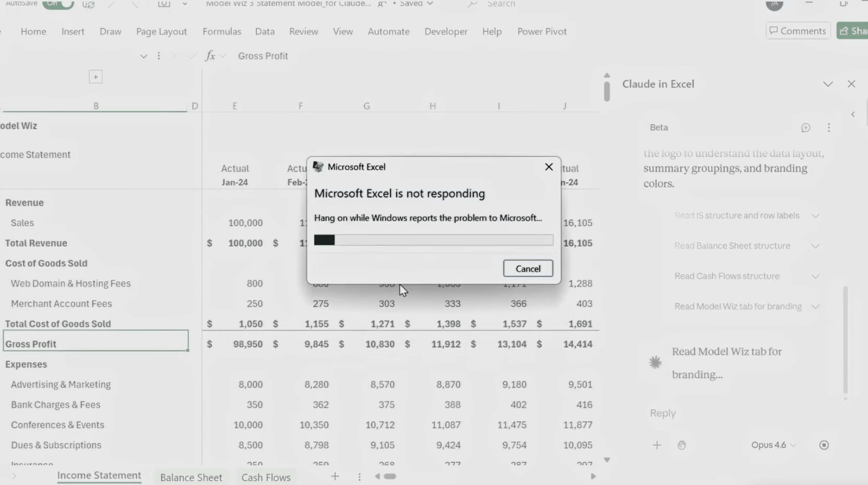Image resolution: width=868 pixels, height=485 pixels.
Task: Switch to the Balance Sheet tab
Action: (191, 478)
